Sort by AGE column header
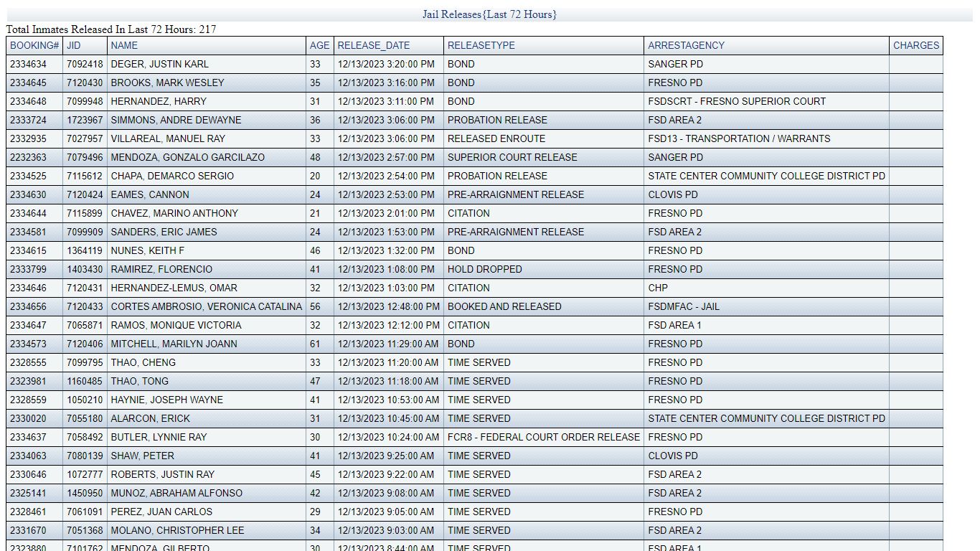This screenshot has width=980, height=551. tap(320, 45)
